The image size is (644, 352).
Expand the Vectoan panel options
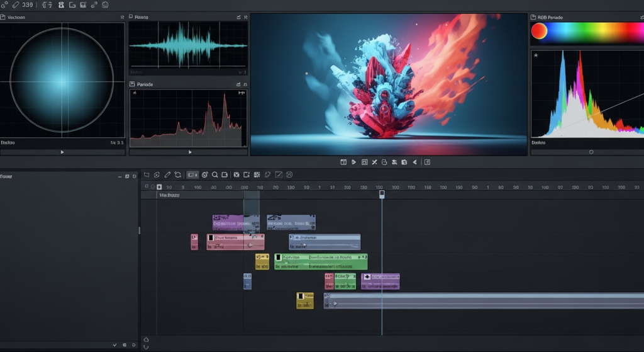pyautogui.click(x=122, y=18)
